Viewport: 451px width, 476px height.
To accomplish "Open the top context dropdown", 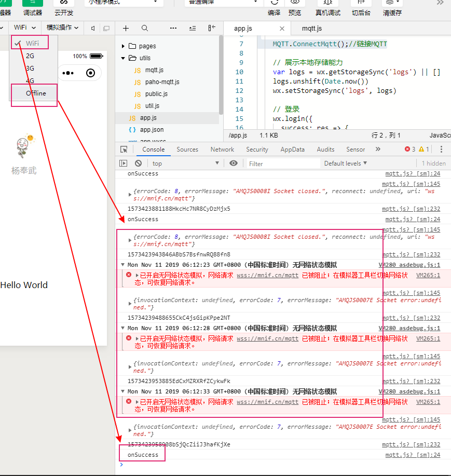I will [186, 164].
